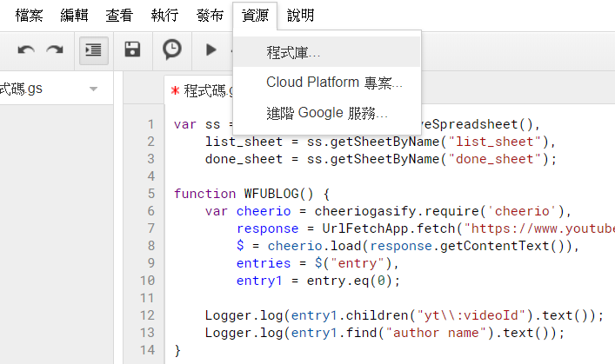Open the 編輯 menu
The image size is (615, 364).
(x=74, y=16)
